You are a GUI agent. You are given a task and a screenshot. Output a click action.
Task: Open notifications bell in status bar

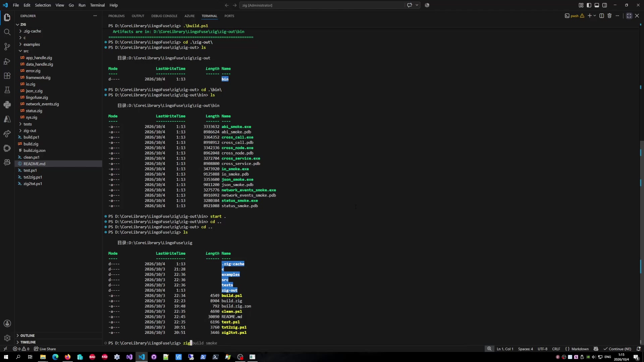tap(639, 349)
